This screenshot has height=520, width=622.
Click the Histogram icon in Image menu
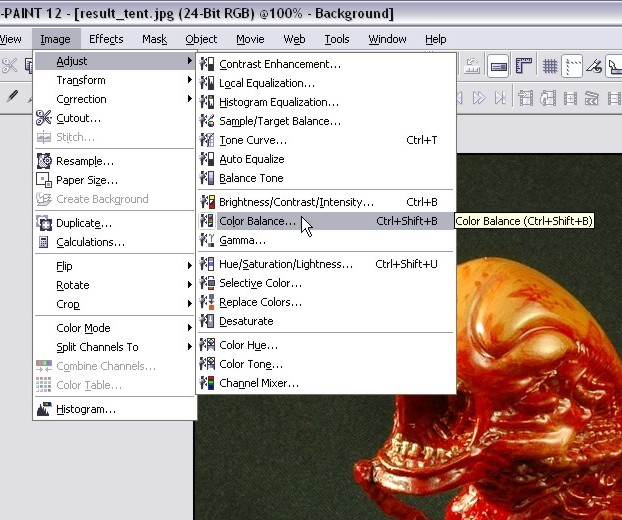[x=44, y=409]
